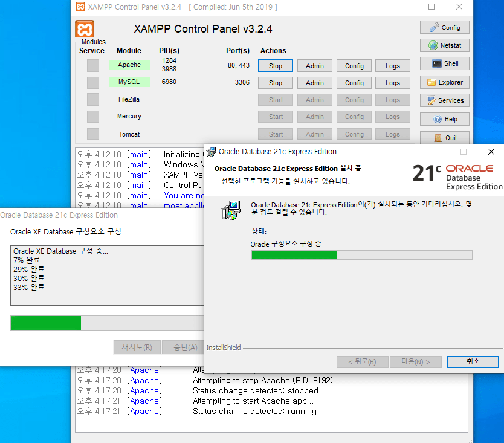
Task: Open MySQL Admin page
Action: (x=315, y=83)
